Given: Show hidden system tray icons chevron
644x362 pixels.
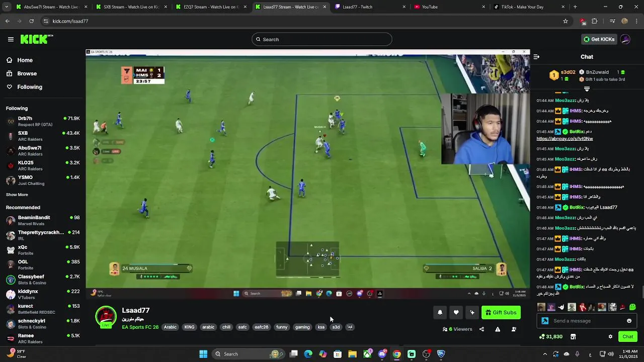Looking at the screenshot, I should pos(545,354).
